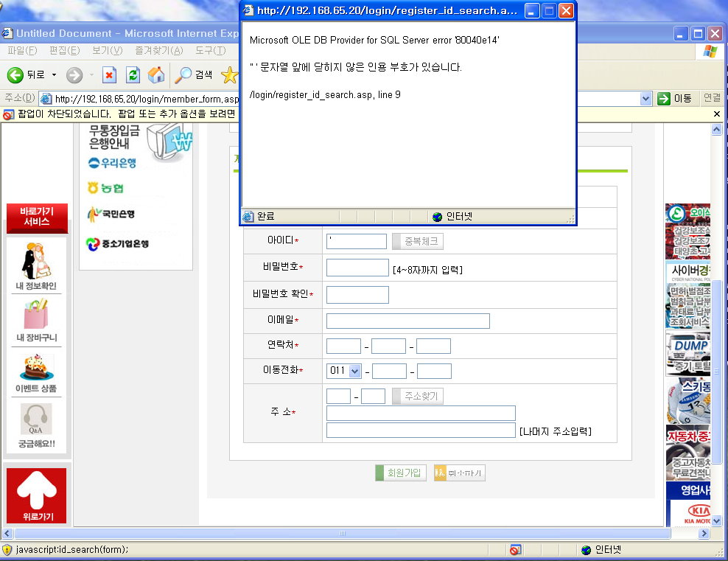This screenshot has height=561, width=728.
Task: Open 농협 bank logo link
Action: coord(106,188)
